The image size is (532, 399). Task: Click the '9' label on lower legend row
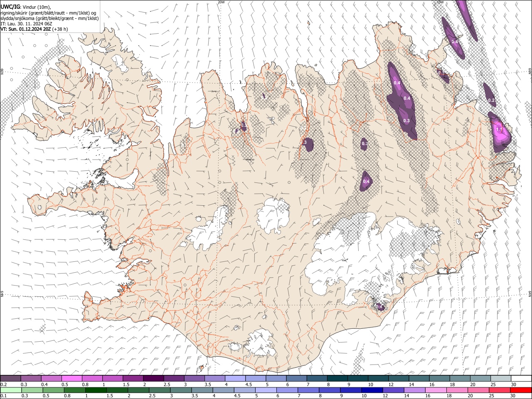(x=342, y=396)
